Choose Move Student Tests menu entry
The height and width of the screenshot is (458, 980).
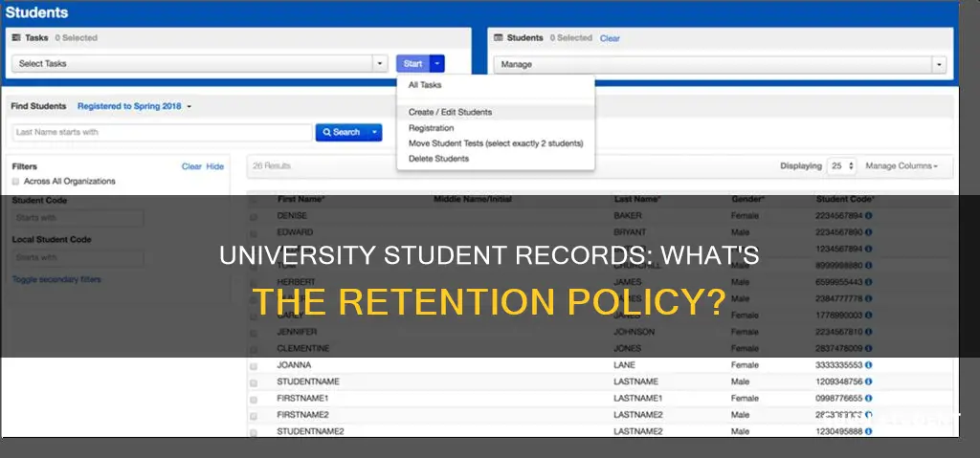coord(496,143)
